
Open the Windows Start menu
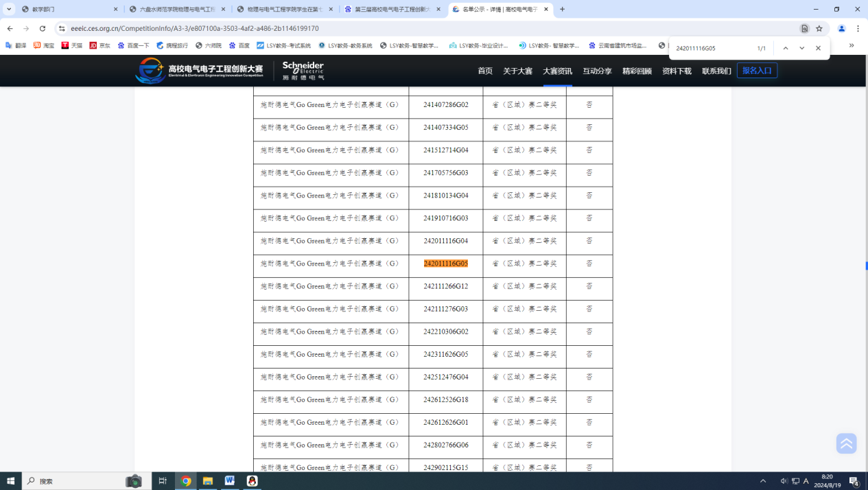pos(11,481)
